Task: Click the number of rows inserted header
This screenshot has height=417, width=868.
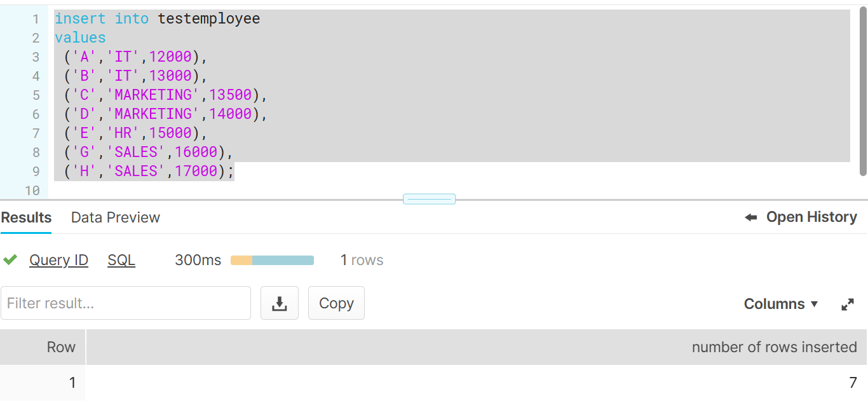Action: pos(775,347)
